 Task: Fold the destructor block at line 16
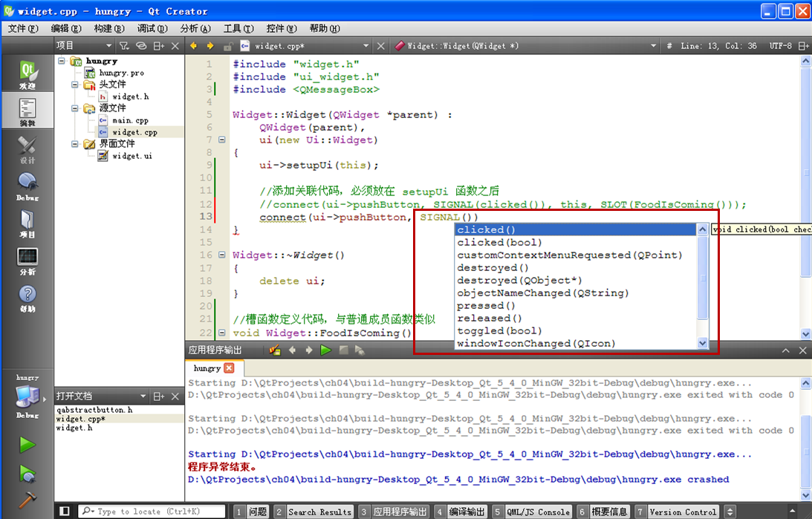222,255
